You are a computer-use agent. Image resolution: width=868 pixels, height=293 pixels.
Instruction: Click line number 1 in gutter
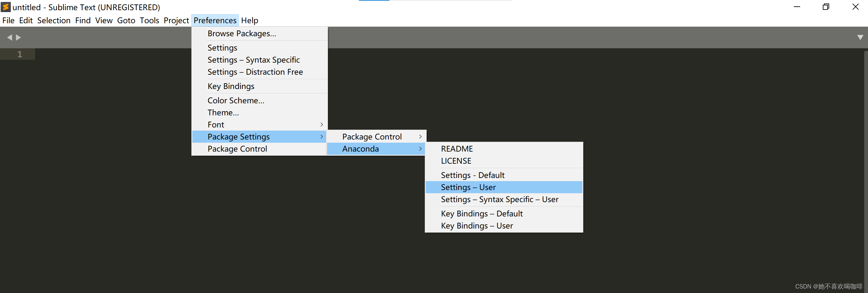[x=20, y=54]
